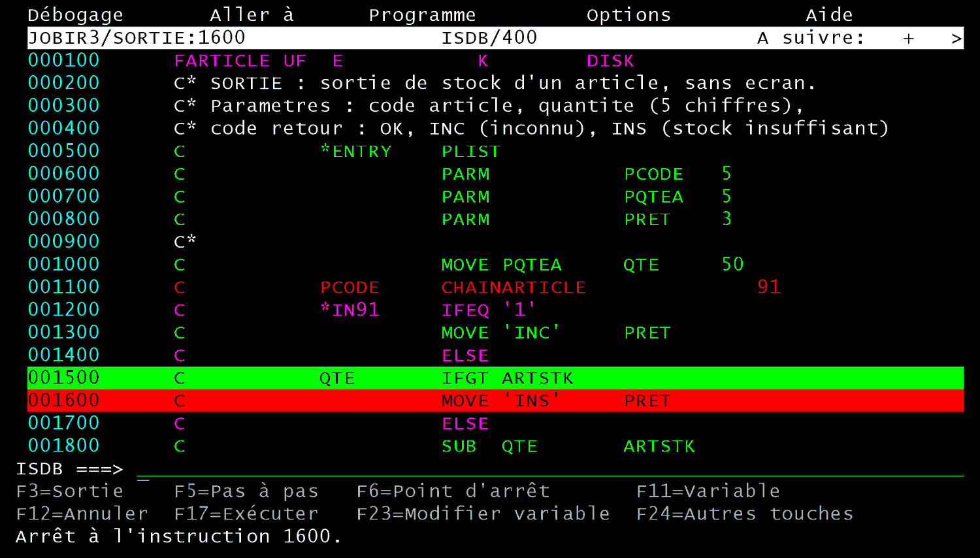The width and height of the screenshot is (980, 558).
Task: Open the Options menu
Action: 629,15
